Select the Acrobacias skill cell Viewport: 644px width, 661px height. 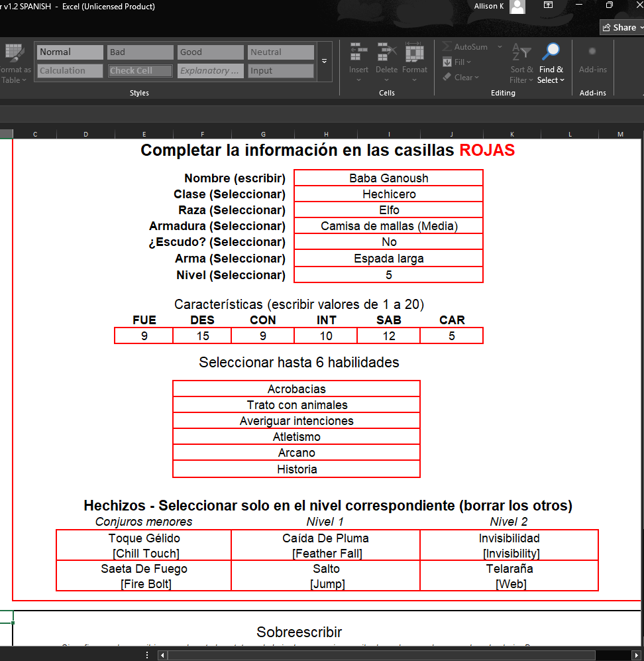[297, 389]
